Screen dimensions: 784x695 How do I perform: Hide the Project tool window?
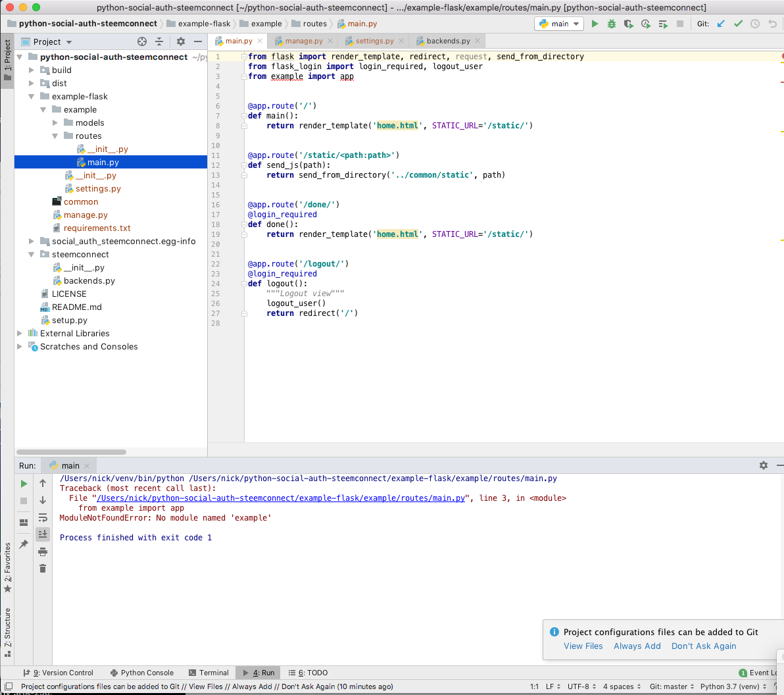pos(198,41)
